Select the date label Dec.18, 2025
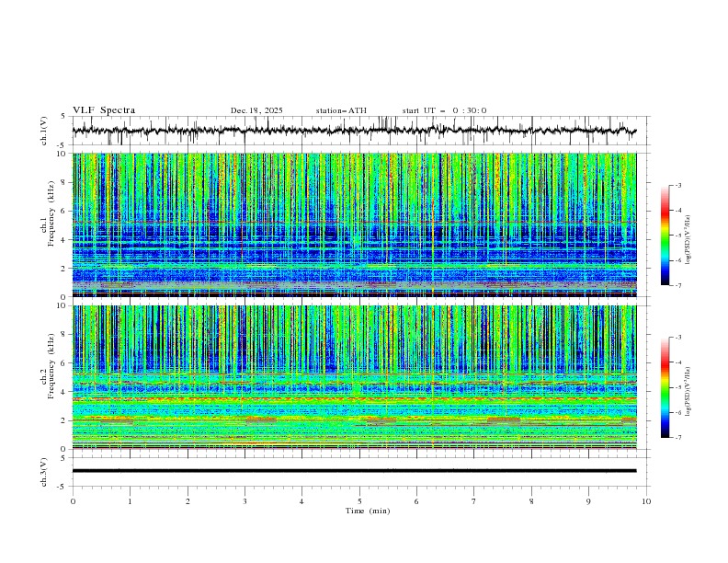 click(x=256, y=110)
